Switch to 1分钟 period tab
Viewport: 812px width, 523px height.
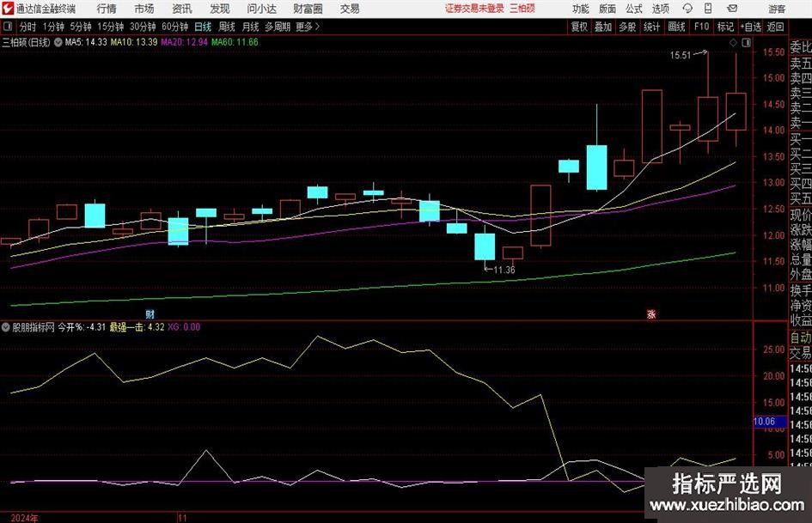[53, 27]
